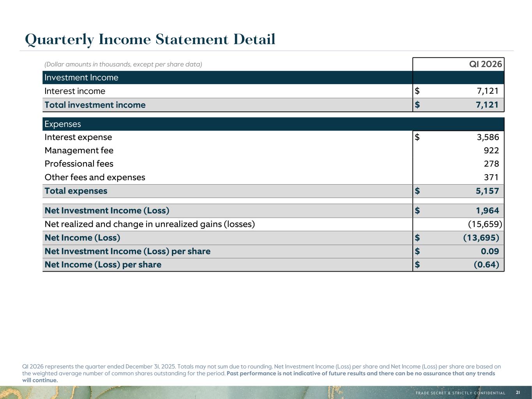Select the Interest income row label
The width and height of the screenshot is (532, 399).
pos(75,91)
